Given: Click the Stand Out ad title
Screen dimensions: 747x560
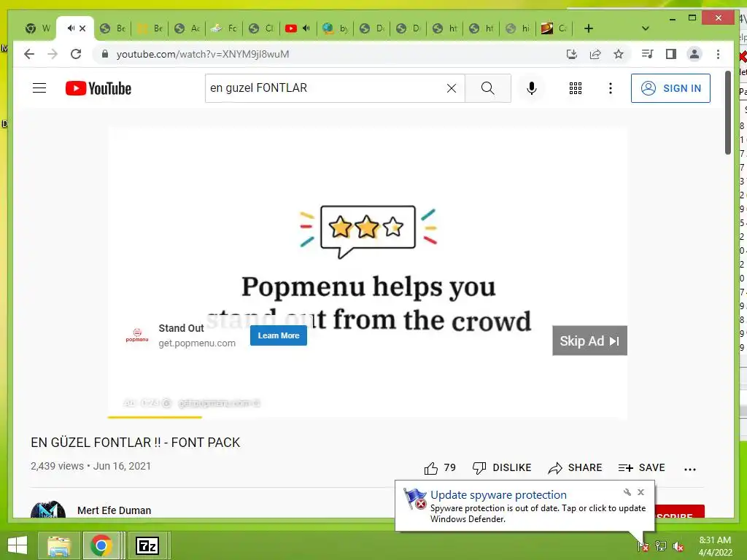Looking at the screenshot, I should [181, 328].
